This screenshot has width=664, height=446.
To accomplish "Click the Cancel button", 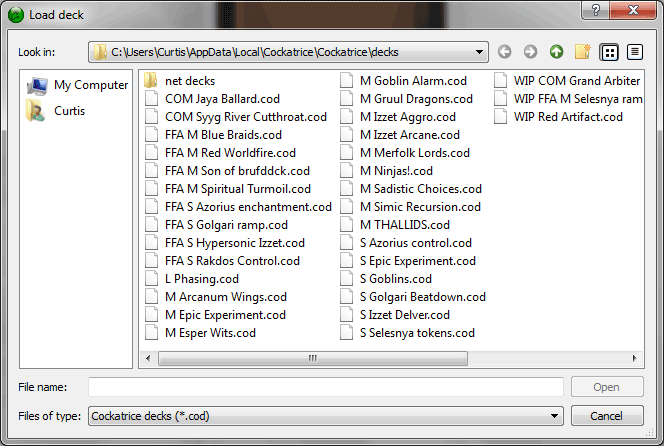I will click(x=607, y=416).
